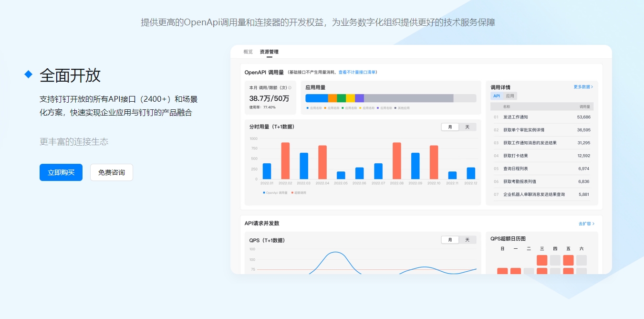Image resolution: width=644 pixels, height=319 pixels.
Task: Click the chevron arrow beside 更多数据
Action: coord(592,87)
